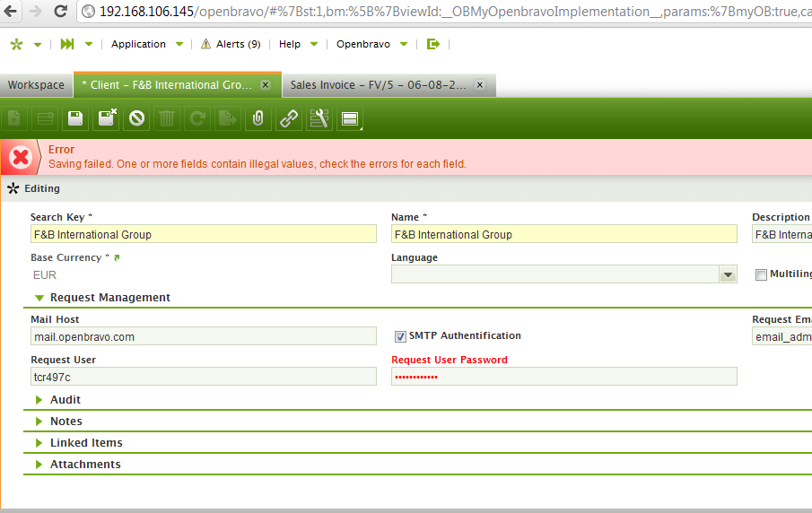Expand the Attachments section
812x513 pixels.
click(39, 465)
